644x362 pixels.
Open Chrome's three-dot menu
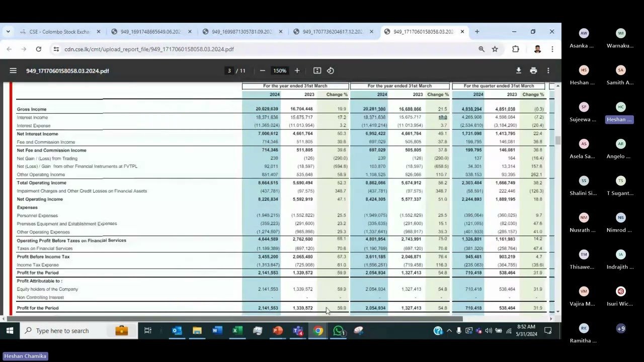click(552, 49)
